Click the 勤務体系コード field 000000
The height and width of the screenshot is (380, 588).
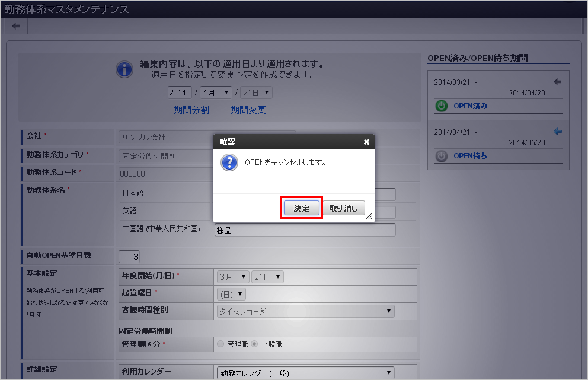coord(166,174)
